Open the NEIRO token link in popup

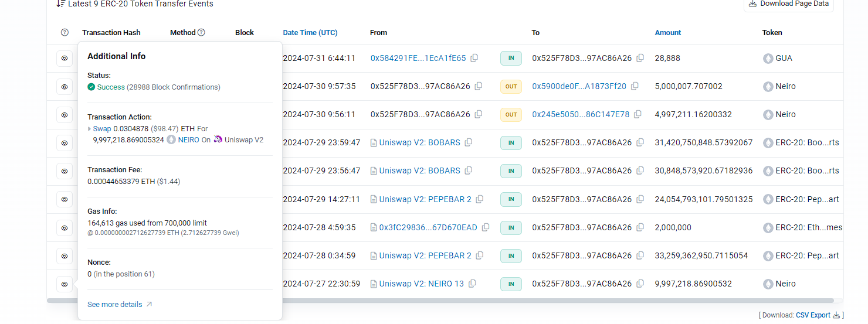click(188, 140)
